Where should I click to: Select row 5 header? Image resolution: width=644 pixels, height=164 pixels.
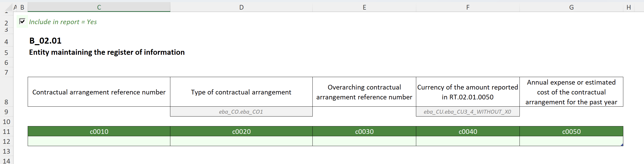click(6, 52)
